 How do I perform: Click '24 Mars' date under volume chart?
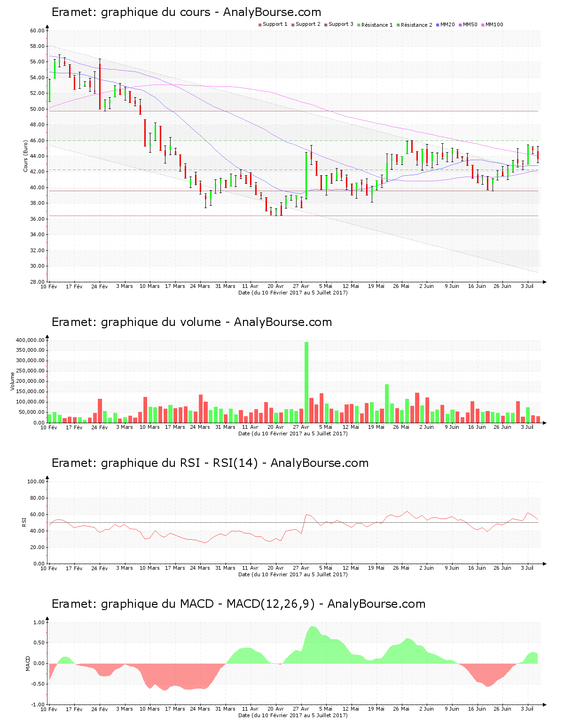click(x=200, y=427)
